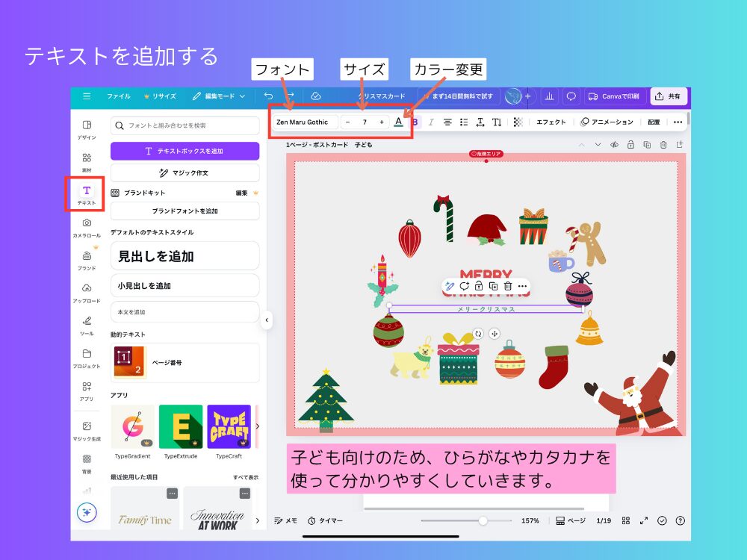Click the テキストボックスを追加 button
The height and width of the screenshot is (560, 747).
185,151
